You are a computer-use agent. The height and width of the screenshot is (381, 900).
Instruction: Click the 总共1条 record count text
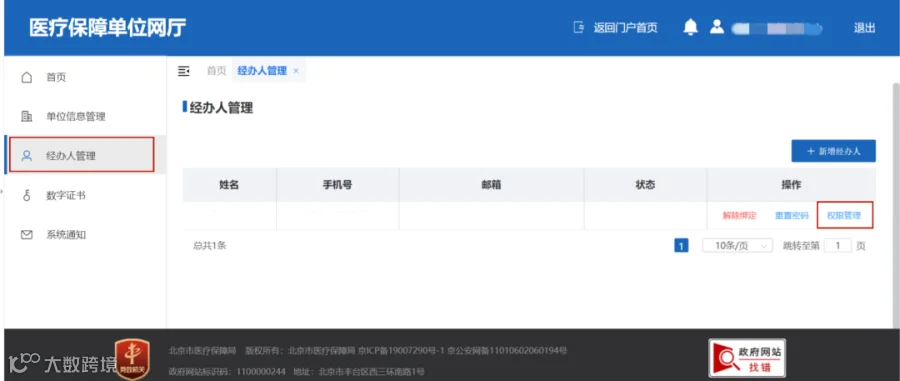pyautogui.click(x=210, y=246)
